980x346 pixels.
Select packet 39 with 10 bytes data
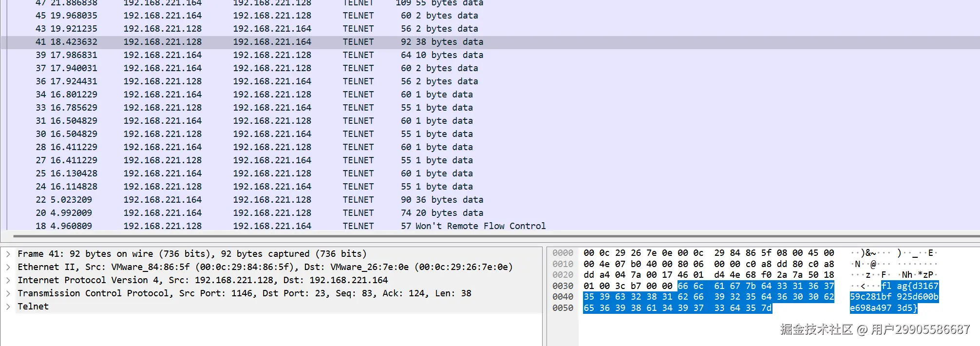(490, 55)
